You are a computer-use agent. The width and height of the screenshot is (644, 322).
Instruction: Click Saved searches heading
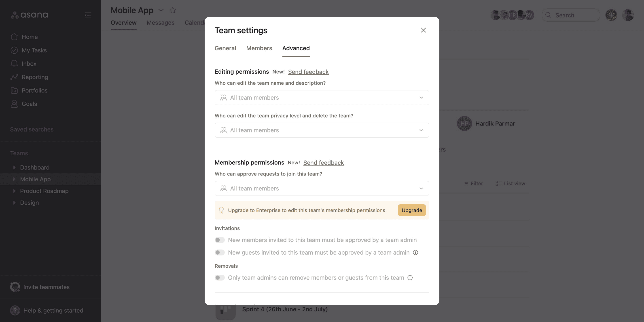point(32,130)
